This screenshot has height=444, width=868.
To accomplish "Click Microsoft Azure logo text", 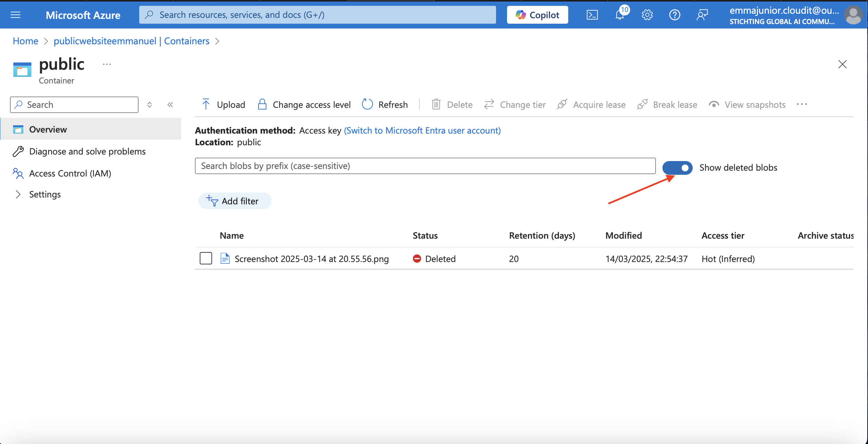I will [83, 15].
